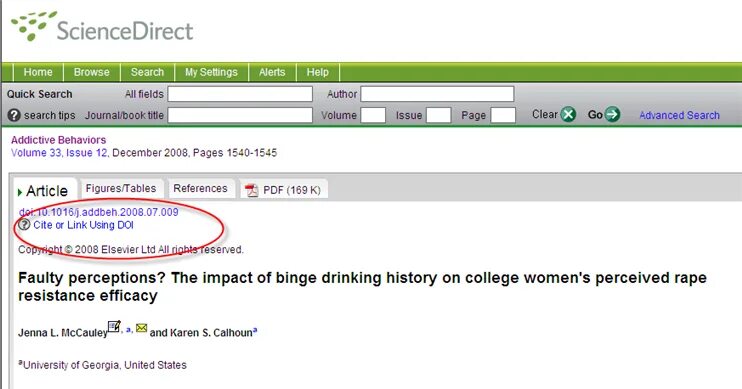This screenshot has width=742, height=389.
Task: Click the Quick Search label
Action: (x=39, y=94)
